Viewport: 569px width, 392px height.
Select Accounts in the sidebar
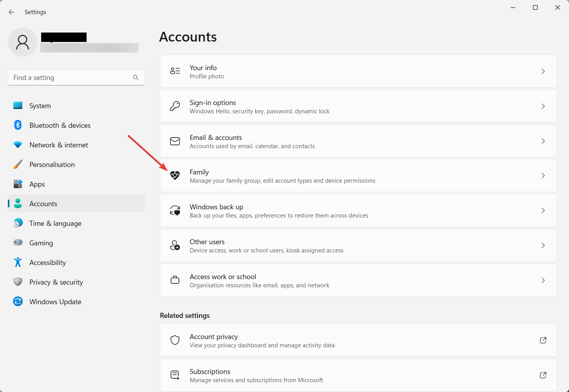[x=76, y=203]
